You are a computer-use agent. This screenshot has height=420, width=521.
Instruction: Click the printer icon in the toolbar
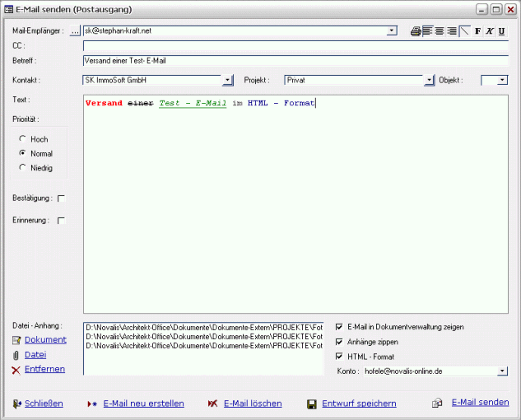click(x=416, y=31)
